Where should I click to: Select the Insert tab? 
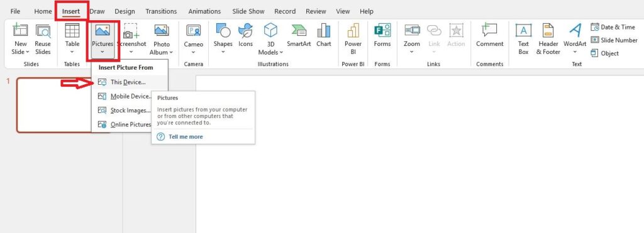71,11
